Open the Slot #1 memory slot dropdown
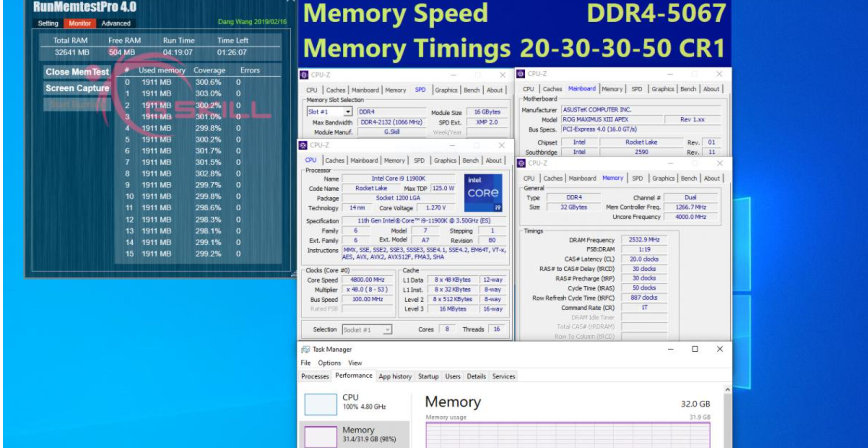The height and width of the screenshot is (448, 868). 348,112
